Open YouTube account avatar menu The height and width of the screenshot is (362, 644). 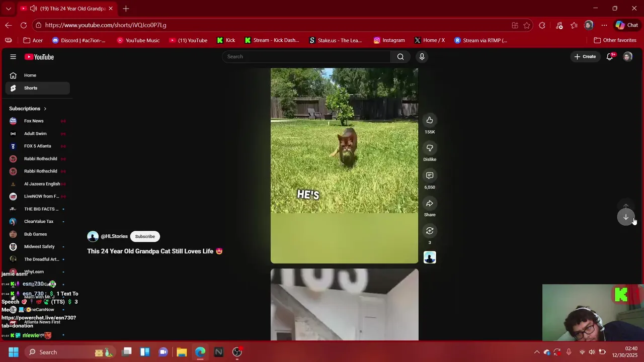point(627,57)
